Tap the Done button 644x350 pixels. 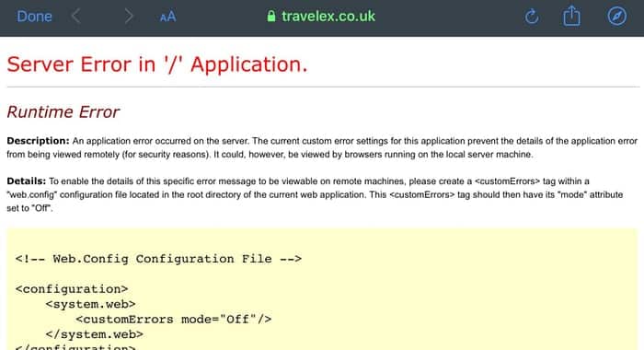click(34, 17)
